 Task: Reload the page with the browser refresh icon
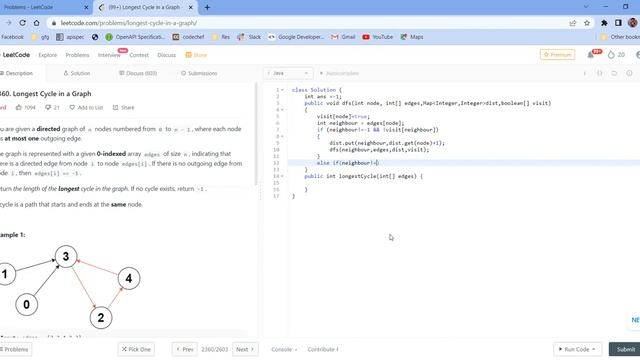(x=22, y=23)
